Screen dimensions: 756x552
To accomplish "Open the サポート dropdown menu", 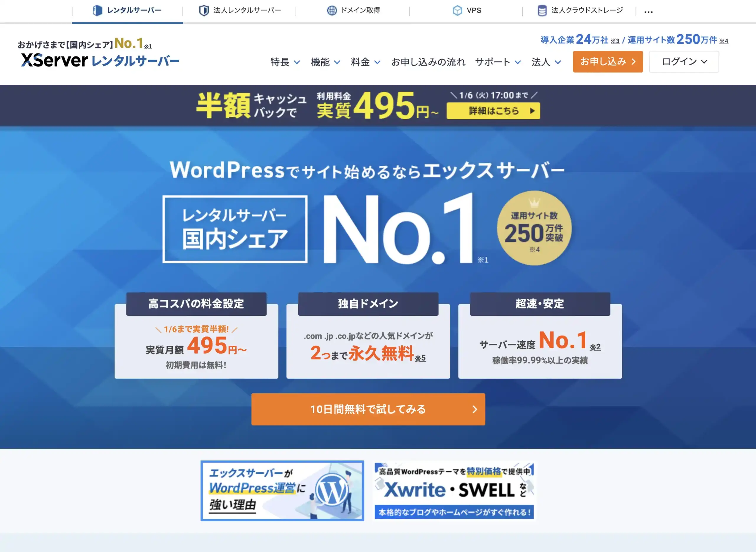I will (498, 62).
